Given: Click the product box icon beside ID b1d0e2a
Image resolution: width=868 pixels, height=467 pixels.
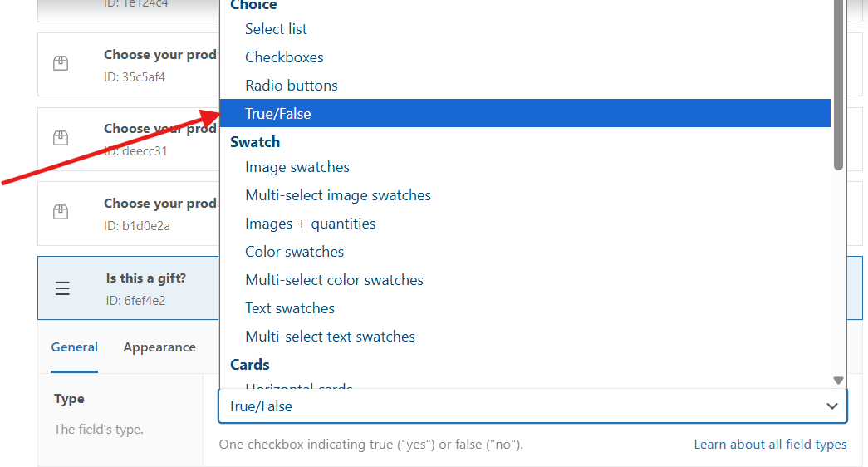Looking at the screenshot, I should (x=61, y=212).
